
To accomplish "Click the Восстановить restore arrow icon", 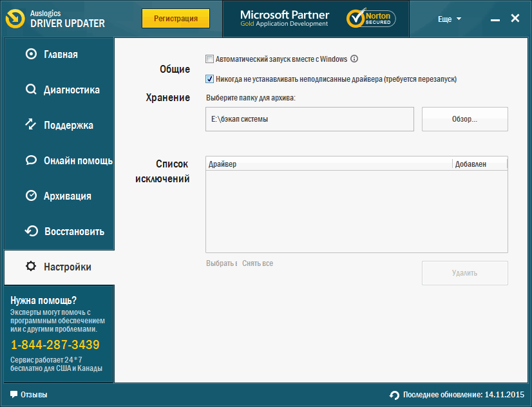I will [x=30, y=231].
